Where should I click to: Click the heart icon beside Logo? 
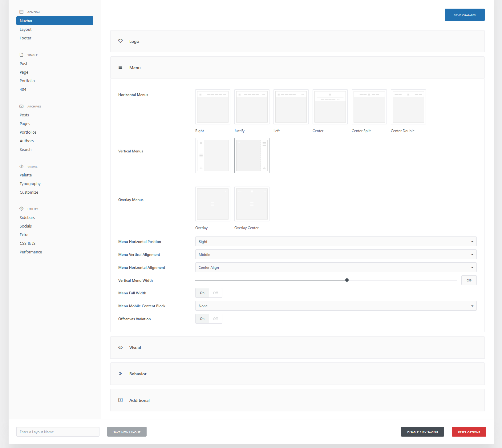(x=120, y=41)
